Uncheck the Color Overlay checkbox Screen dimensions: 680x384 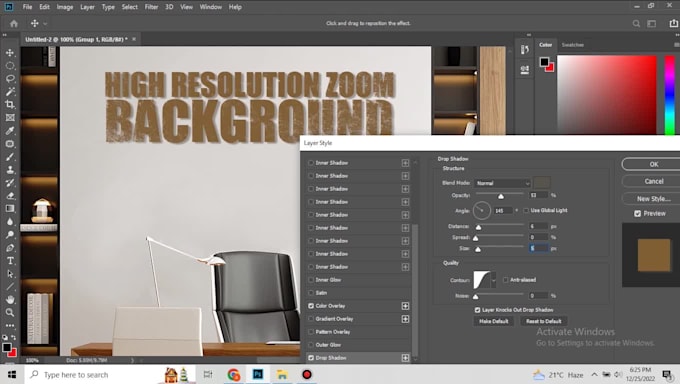pos(311,306)
